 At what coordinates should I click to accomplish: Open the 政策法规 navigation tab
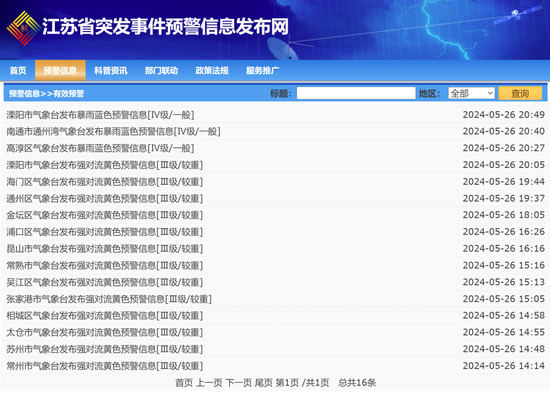(212, 71)
